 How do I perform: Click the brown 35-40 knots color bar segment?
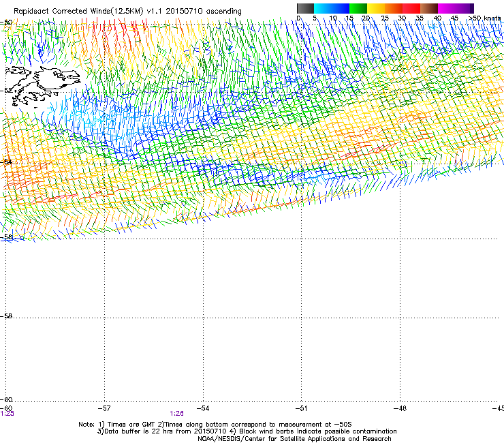click(429, 8)
